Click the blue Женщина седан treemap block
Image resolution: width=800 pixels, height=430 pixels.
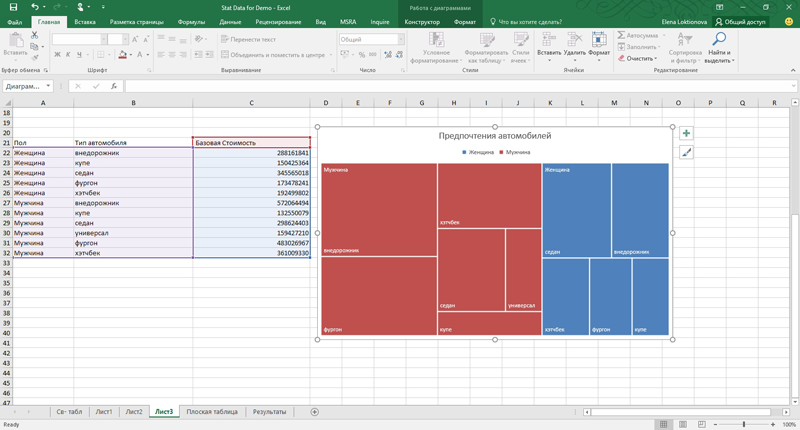point(577,210)
